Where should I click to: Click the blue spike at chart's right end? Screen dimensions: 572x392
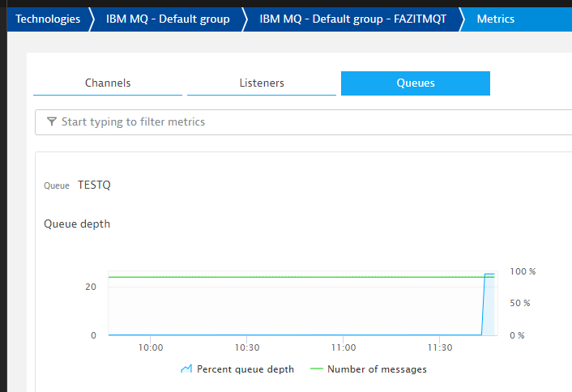(x=489, y=304)
